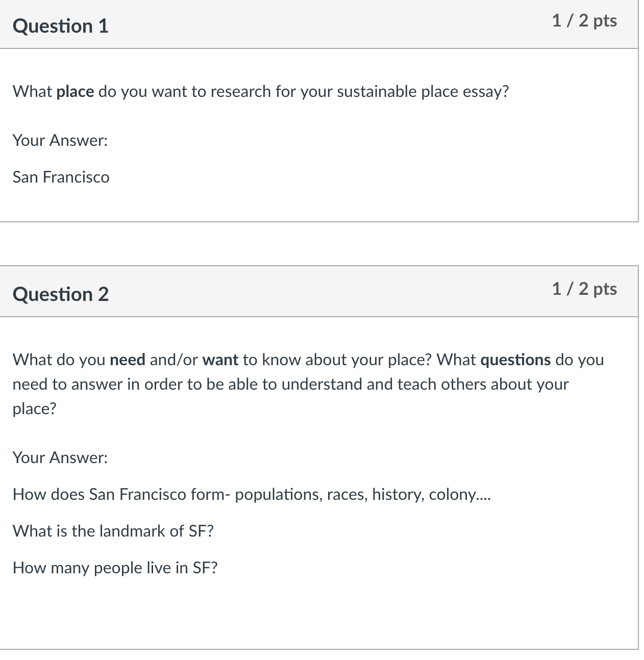
Task: Click the bold word want in Question 2
Action: (220, 360)
